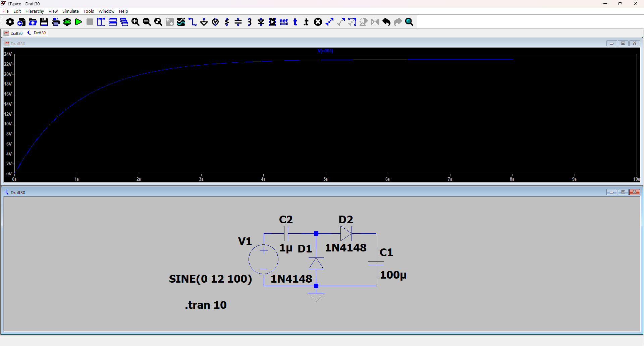Viewport: 644px width, 346px height.
Task: Click the autorange toolbar icon
Action: tap(170, 22)
